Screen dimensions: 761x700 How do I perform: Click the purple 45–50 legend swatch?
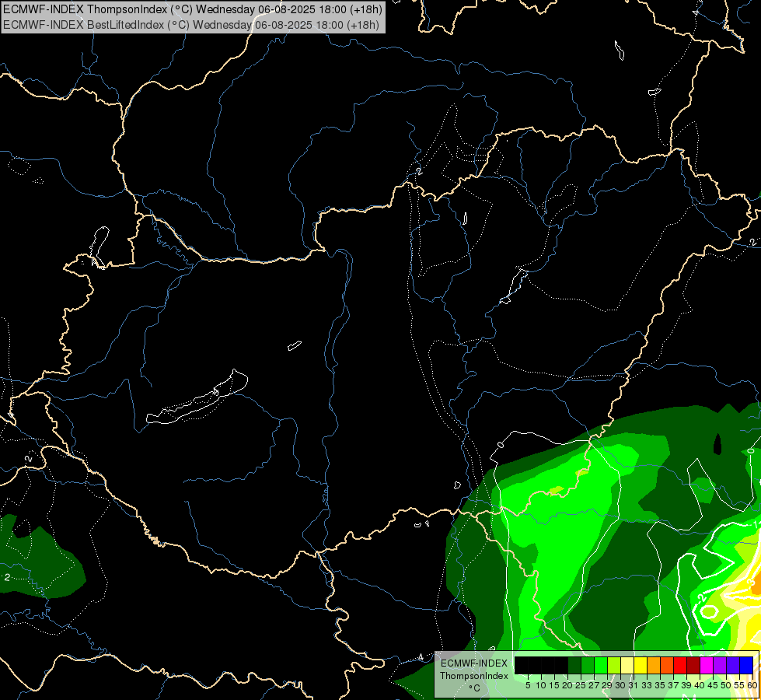click(x=720, y=665)
